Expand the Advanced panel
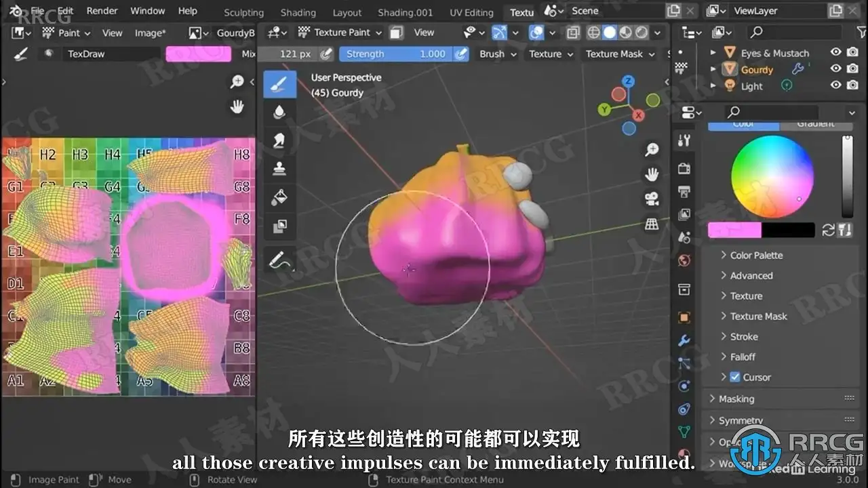 pyautogui.click(x=751, y=275)
